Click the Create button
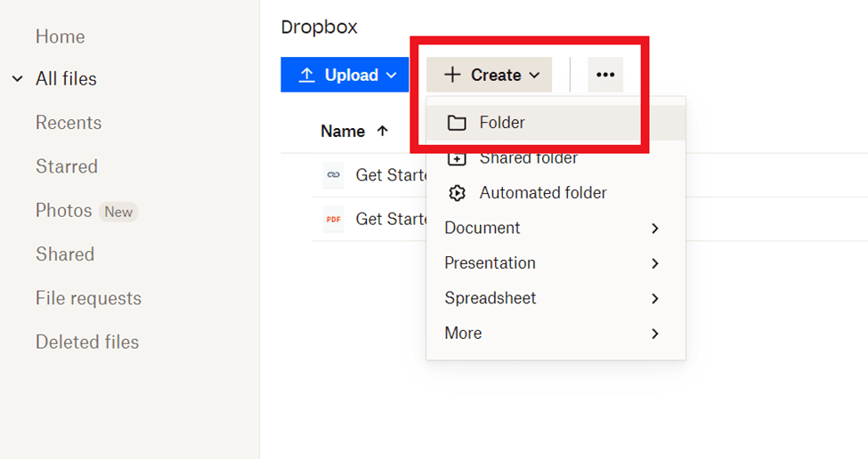The image size is (868, 459). tap(489, 75)
